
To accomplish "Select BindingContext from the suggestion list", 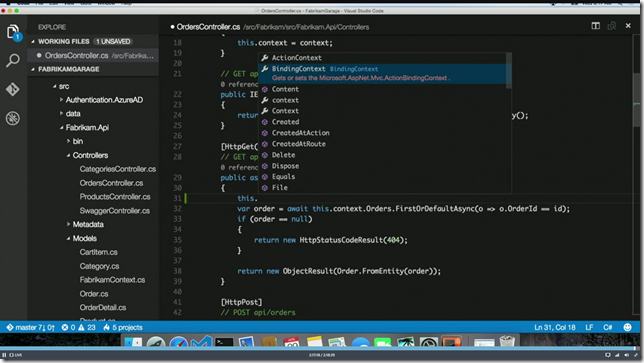I will pyautogui.click(x=382, y=74).
